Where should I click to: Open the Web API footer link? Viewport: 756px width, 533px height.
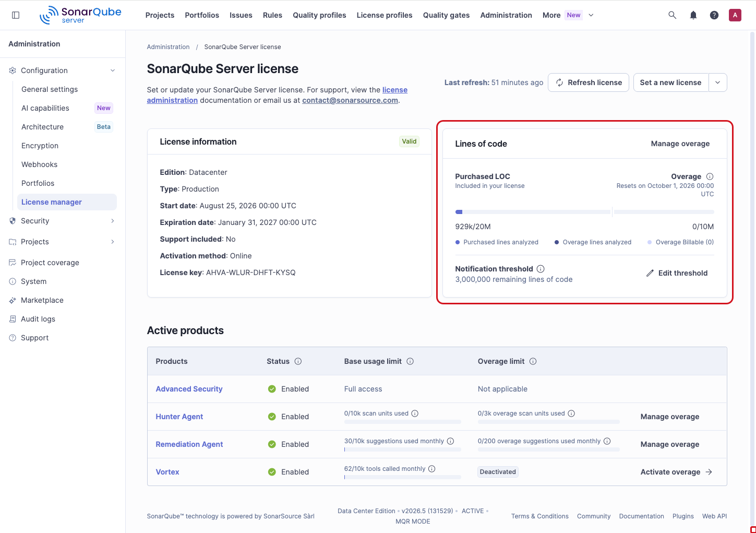pos(714,516)
